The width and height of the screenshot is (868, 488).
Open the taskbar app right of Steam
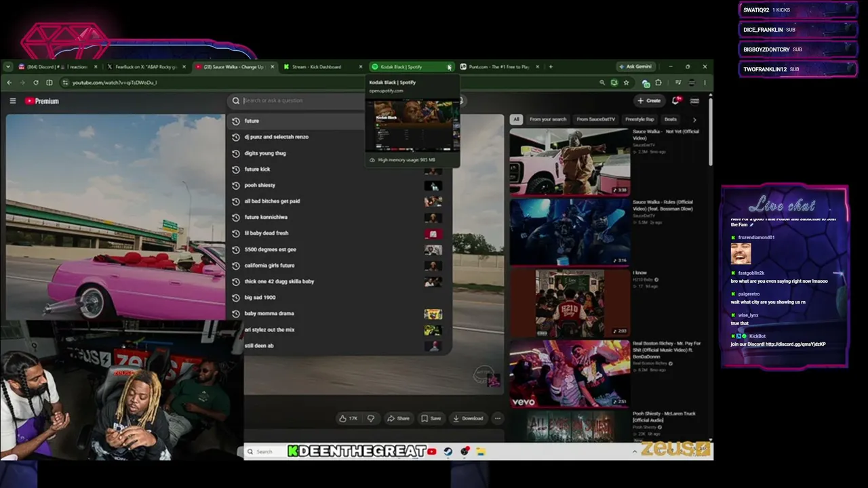(465, 451)
